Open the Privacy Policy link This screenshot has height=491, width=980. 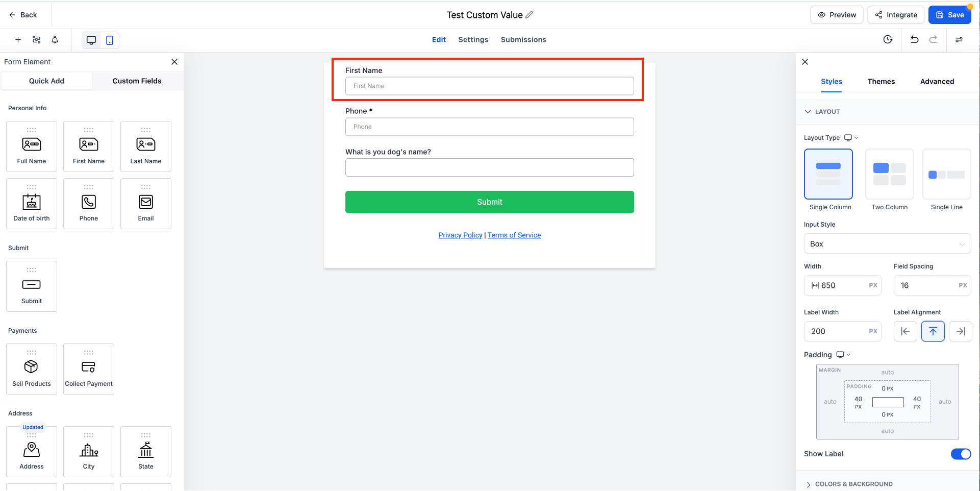[460, 235]
